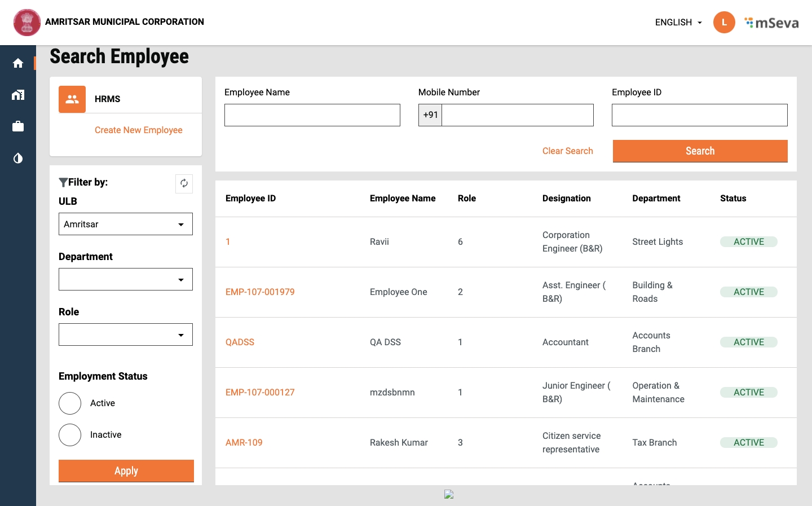Apply the selected filters
The image size is (812, 506).
pos(126,471)
